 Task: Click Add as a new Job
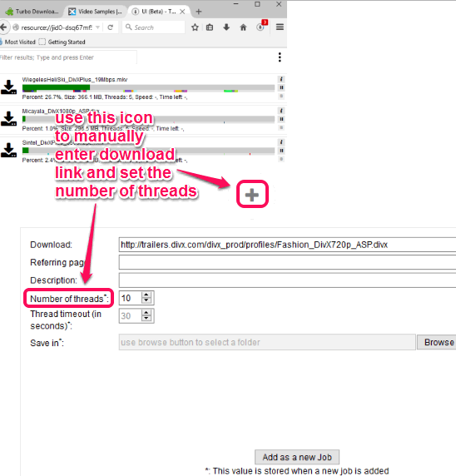coord(297,457)
